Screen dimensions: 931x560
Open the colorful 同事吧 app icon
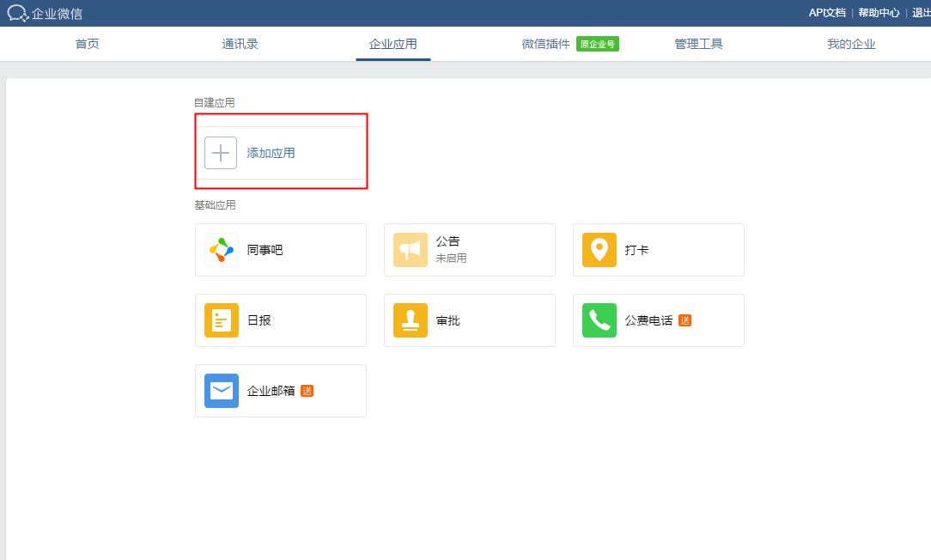click(x=221, y=250)
